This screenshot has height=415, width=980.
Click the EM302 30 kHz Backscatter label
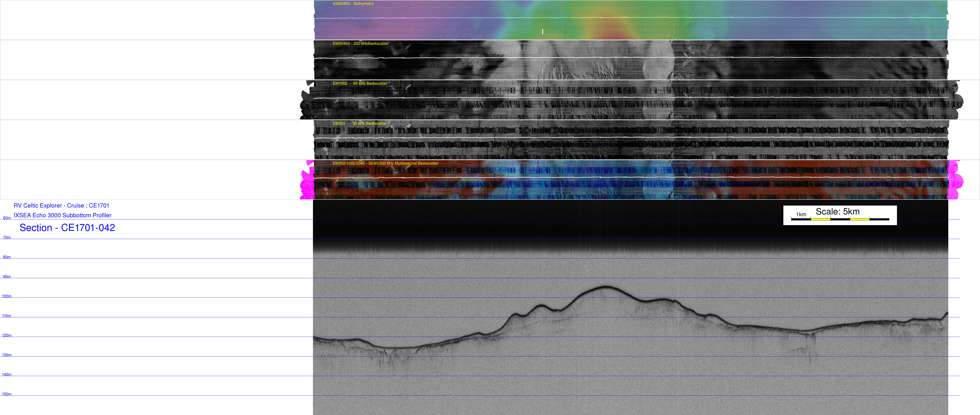[x=359, y=124]
